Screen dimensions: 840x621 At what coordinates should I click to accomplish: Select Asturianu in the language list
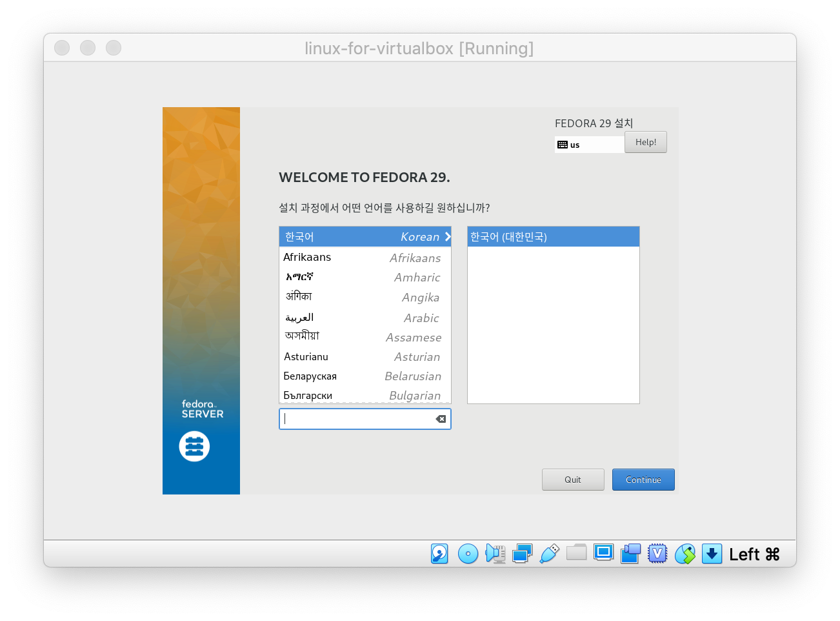(365, 356)
